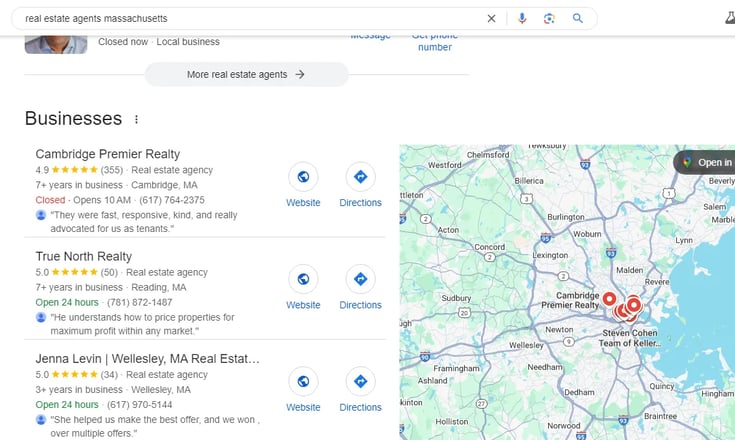Select the Cambridge Premier Realty map pin

609,298
